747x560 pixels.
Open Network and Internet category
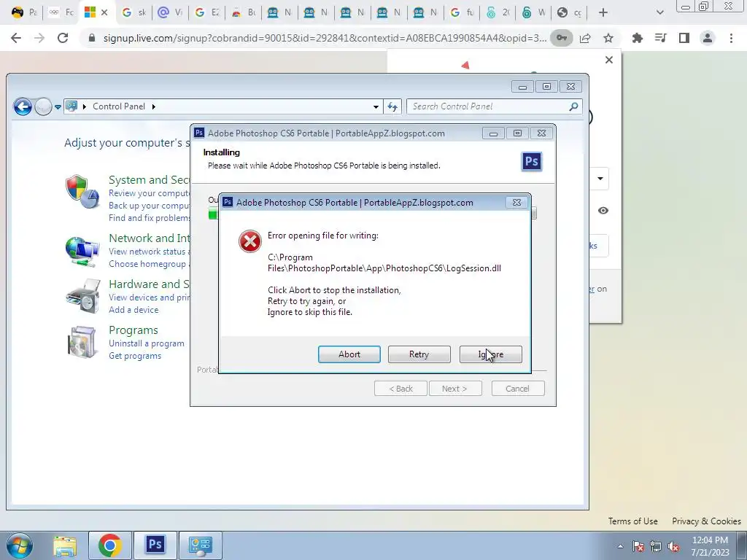(x=149, y=238)
